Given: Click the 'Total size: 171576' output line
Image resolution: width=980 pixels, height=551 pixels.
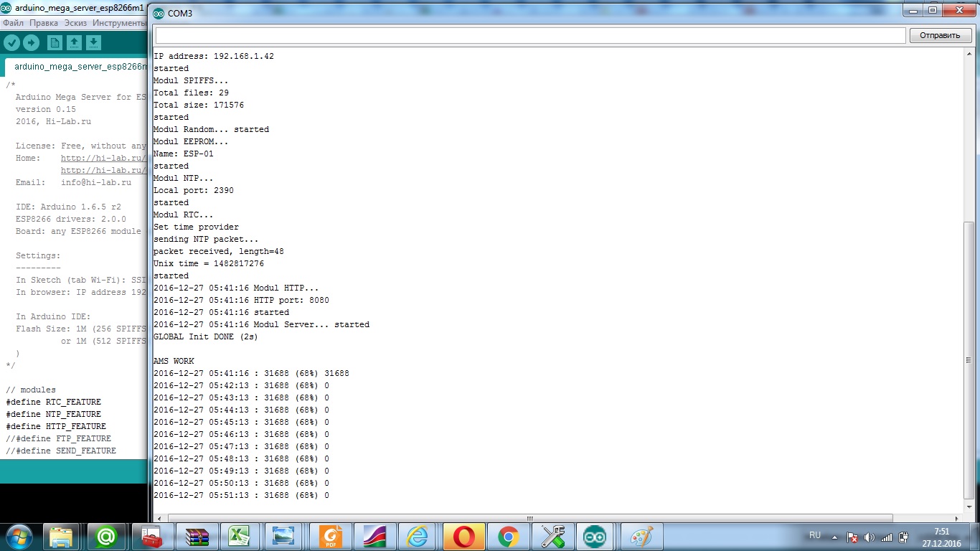Looking at the screenshot, I should click(199, 105).
